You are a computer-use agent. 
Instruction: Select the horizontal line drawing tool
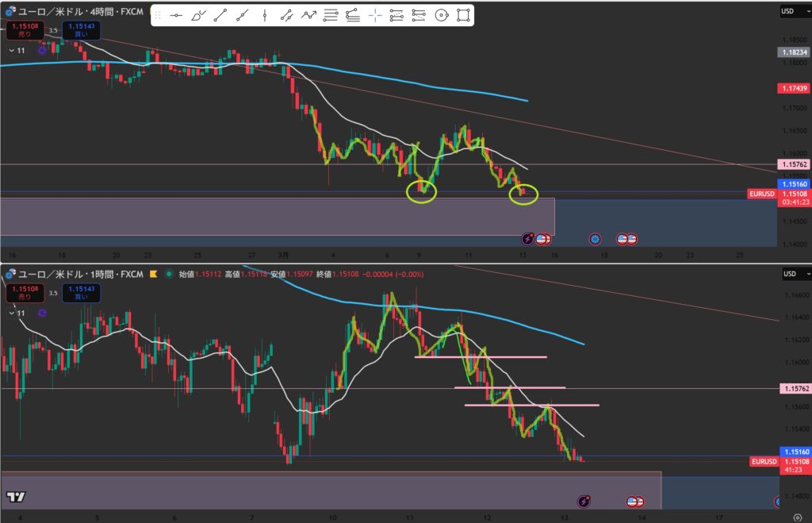(x=177, y=15)
